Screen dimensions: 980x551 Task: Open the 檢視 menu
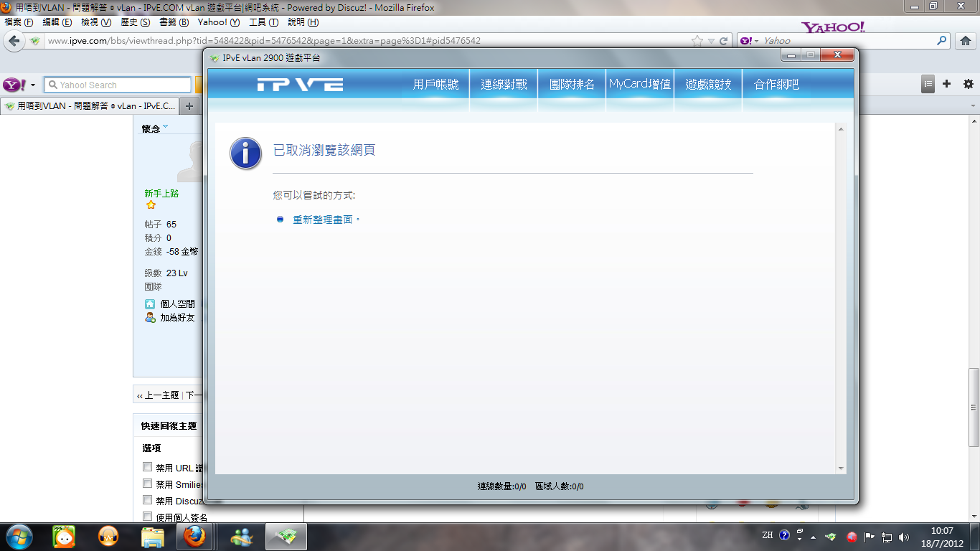96,22
